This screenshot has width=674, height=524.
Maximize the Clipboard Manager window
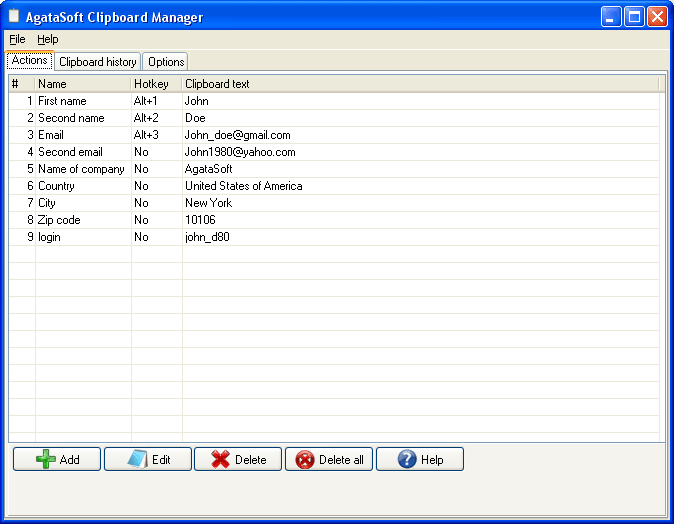pyautogui.click(x=634, y=17)
